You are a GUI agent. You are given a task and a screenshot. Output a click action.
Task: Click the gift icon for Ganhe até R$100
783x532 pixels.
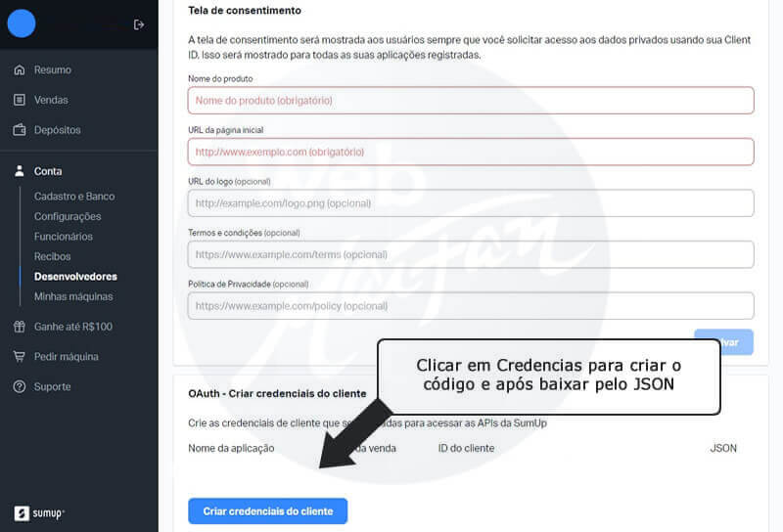20,327
